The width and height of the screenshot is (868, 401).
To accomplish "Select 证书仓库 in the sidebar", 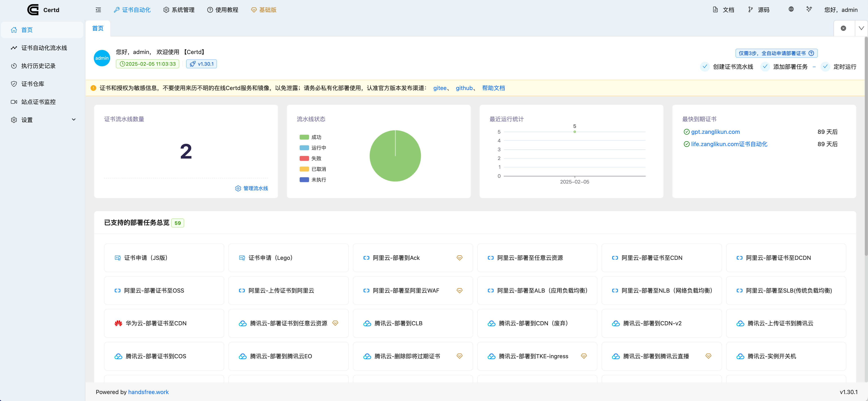I will (x=33, y=84).
